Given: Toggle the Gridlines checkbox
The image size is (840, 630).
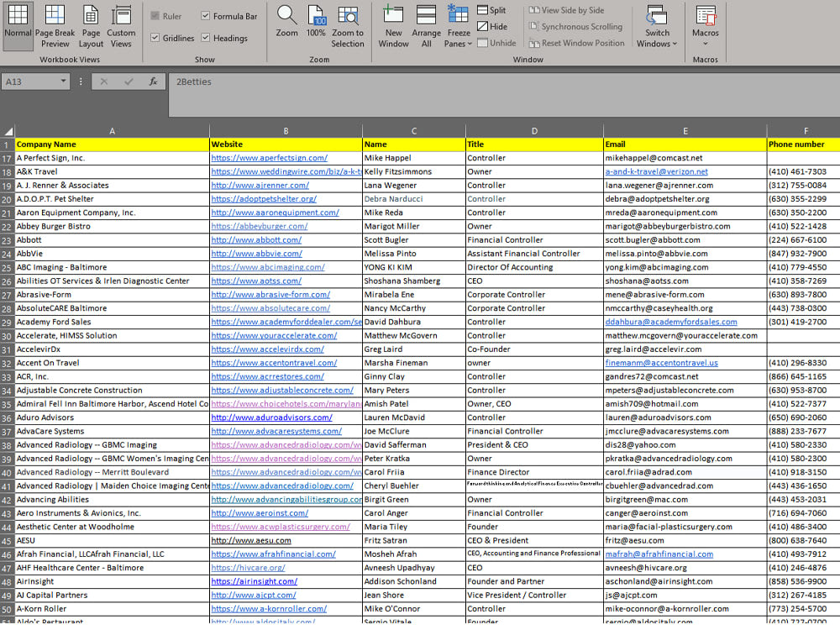Looking at the screenshot, I should (x=155, y=38).
